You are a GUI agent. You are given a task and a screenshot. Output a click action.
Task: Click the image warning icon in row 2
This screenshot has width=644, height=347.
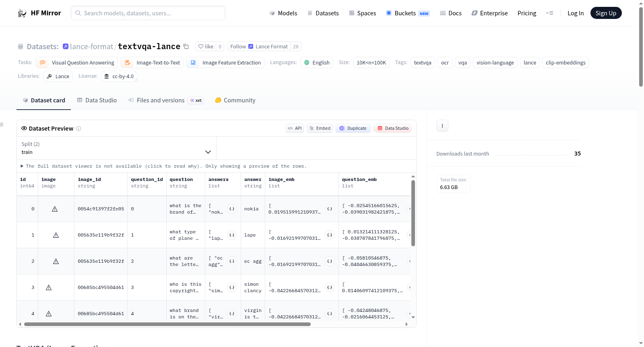tap(56, 261)
